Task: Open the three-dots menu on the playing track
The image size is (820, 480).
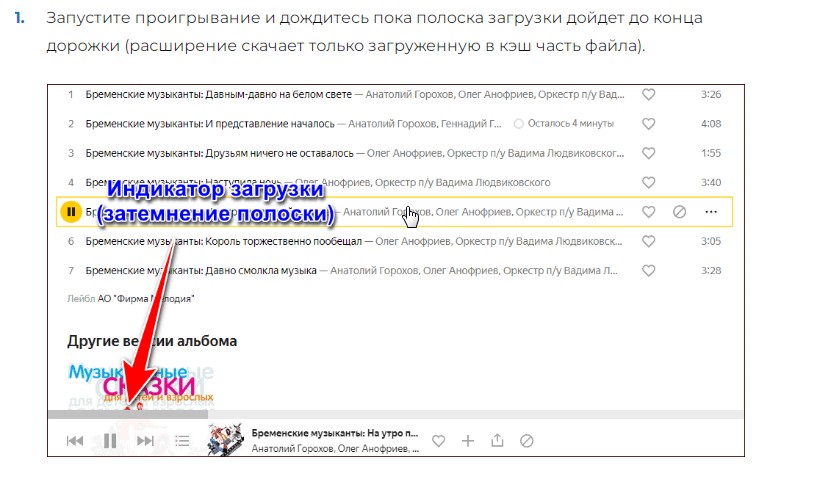Action: click(x=711, y=212)
